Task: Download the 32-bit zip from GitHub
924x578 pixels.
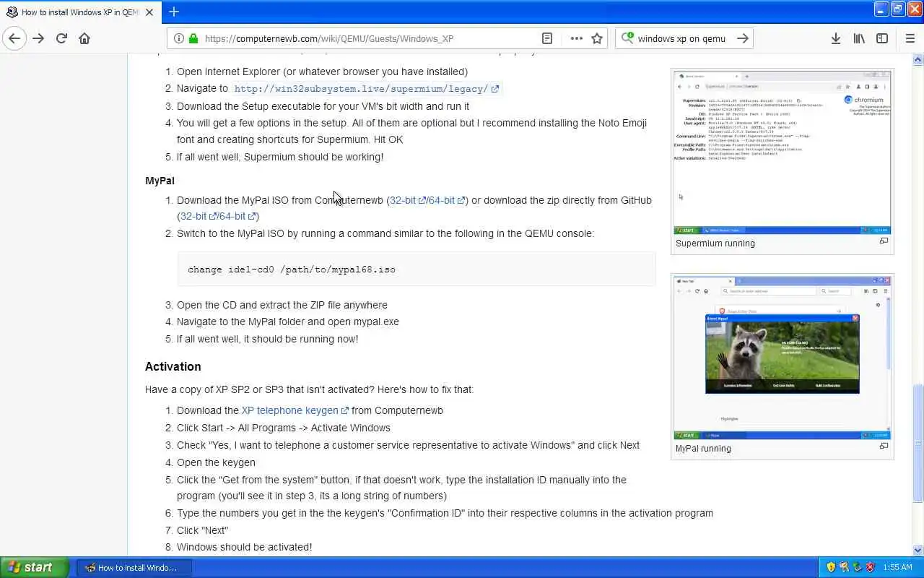Action: click(x=198, y=216)
